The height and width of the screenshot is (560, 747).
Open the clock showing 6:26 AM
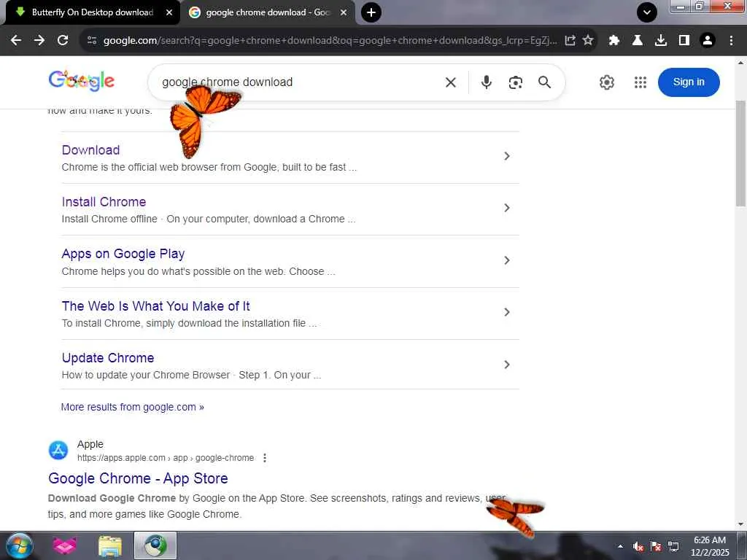(710, 546)
